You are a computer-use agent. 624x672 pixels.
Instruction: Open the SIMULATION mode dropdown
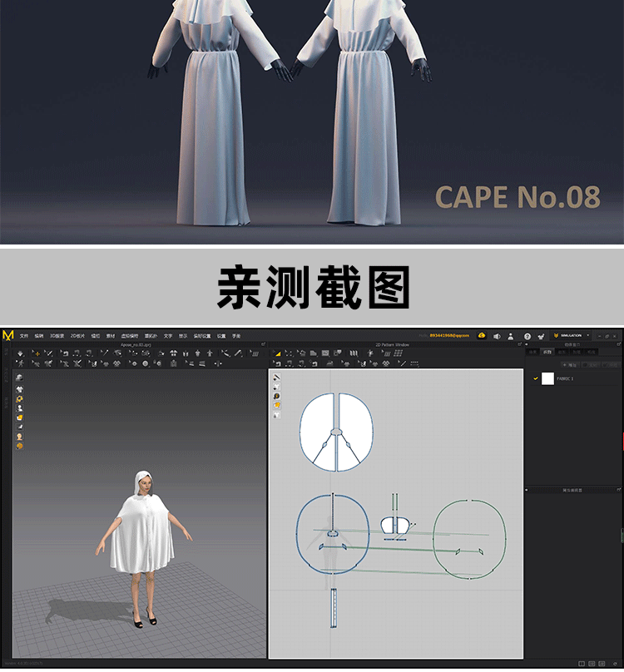573,335
